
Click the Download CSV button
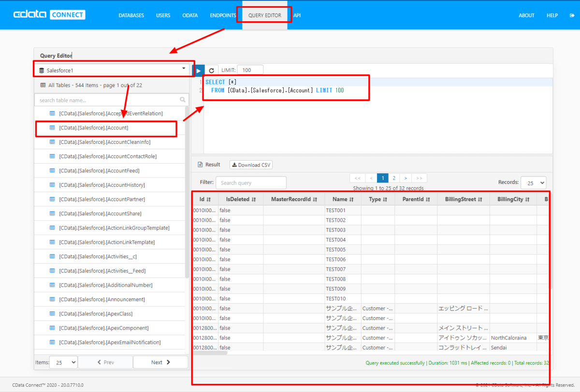pyautogui.click(x=251, y=165)
